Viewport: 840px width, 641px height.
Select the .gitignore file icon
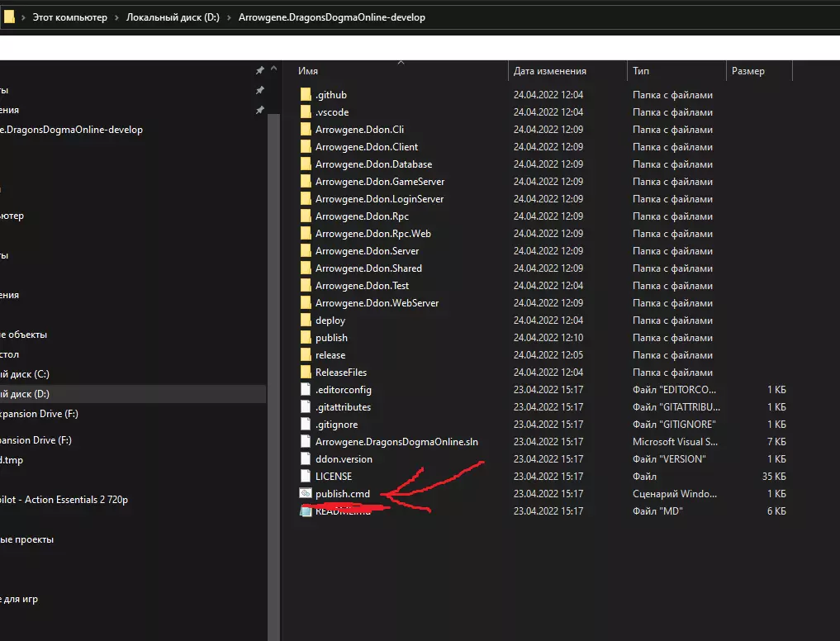[x=305, y=425]
